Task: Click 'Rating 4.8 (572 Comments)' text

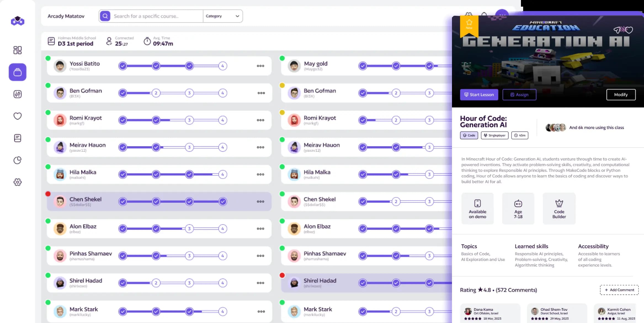Action: pos(498,290)
